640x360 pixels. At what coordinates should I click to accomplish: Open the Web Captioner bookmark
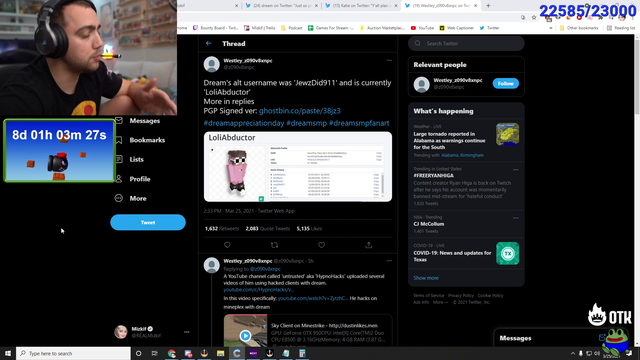(457, 28)
